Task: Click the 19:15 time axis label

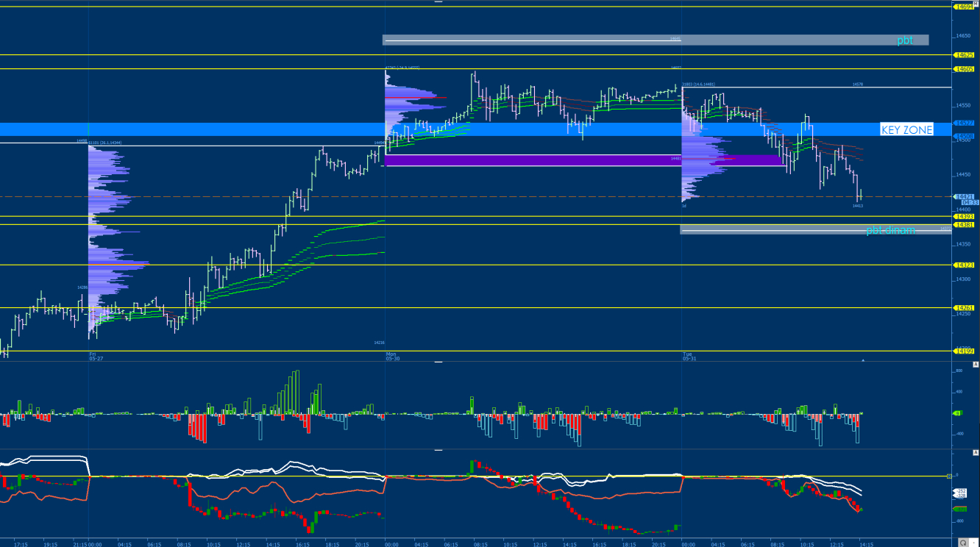Action: tap(51, 545)
